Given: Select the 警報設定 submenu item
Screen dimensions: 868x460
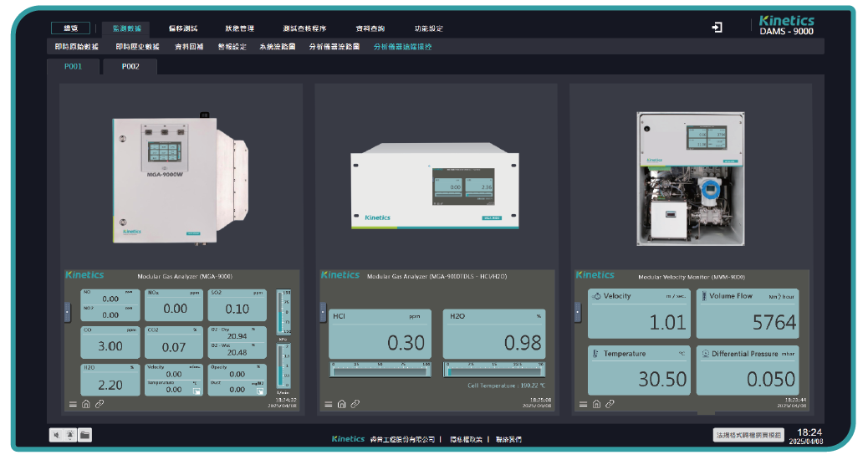Looking at the screenshot, I should (232, 47).
